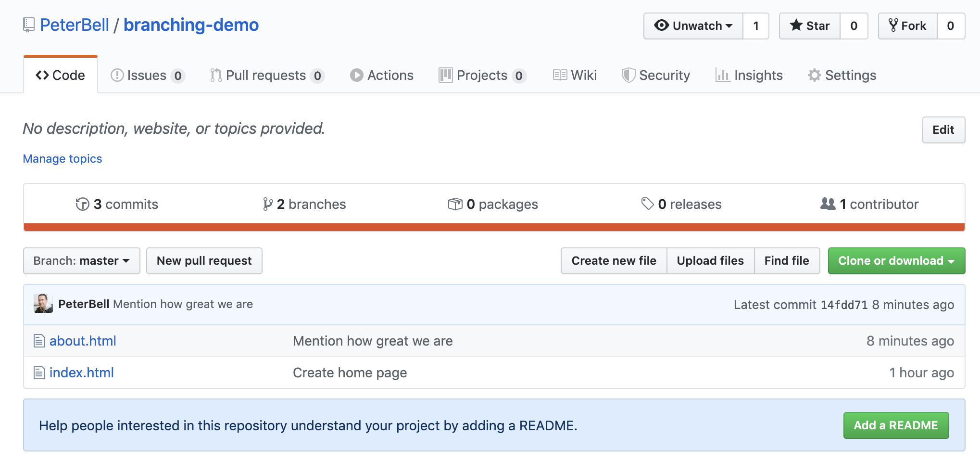View the 3 commits history
Screen dimensions: 980x463
click(x=117, y=204)
